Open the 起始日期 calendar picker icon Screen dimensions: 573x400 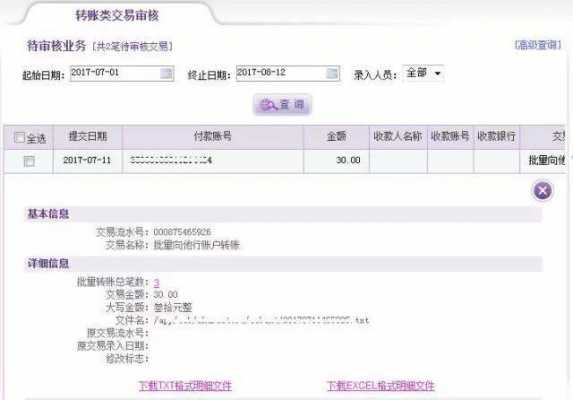166,73
